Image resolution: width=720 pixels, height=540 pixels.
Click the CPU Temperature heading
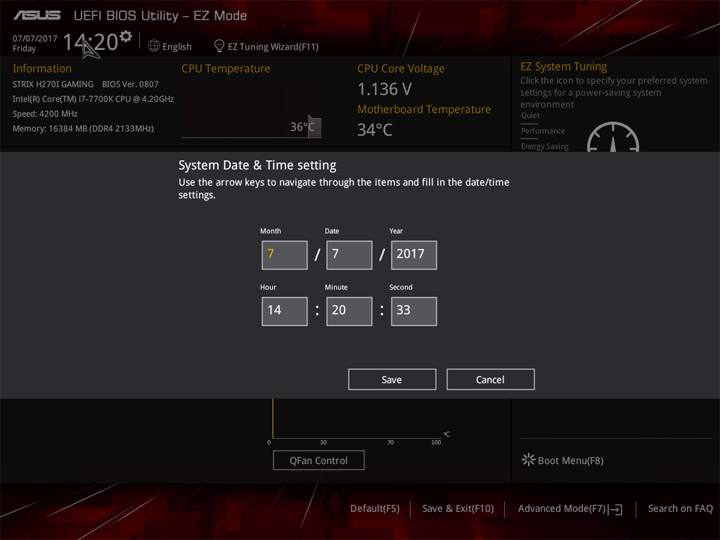[225, 68]
